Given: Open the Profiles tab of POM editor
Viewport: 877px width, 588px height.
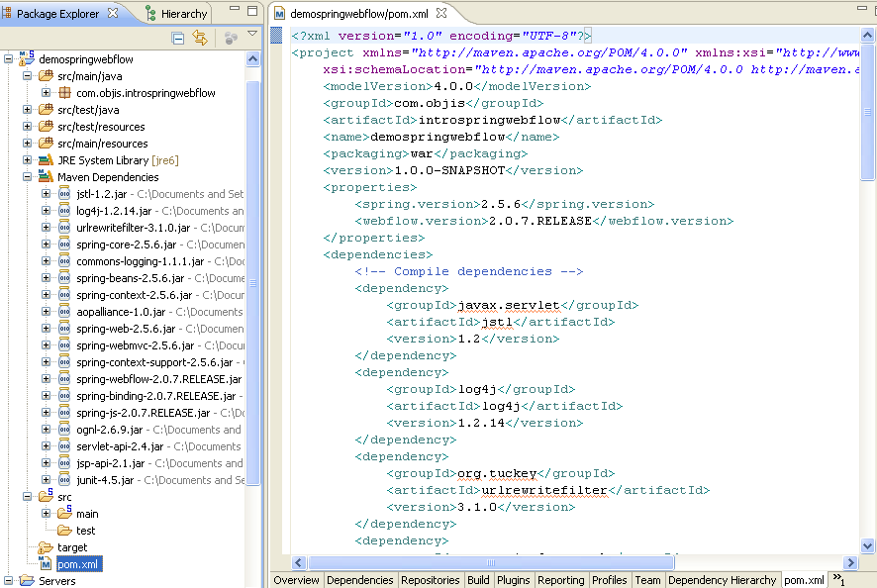Looking at the screenshot, I should click(x=609, y=580).
